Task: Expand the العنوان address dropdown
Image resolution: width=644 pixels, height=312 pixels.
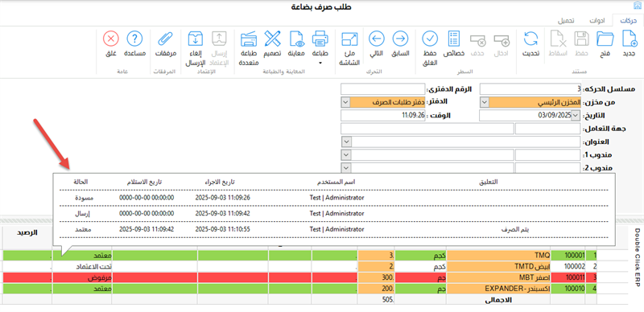Action: (346, 142)
